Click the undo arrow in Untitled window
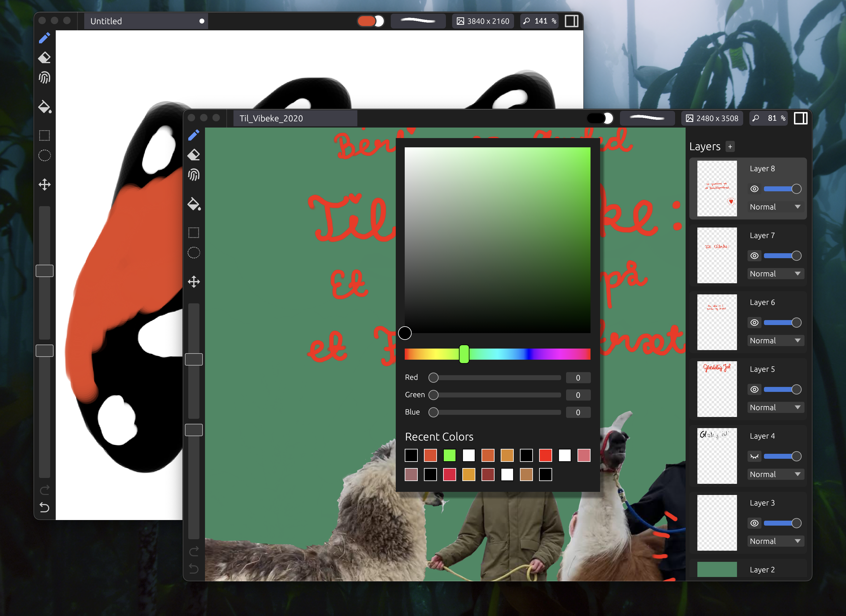 [44, 507]
